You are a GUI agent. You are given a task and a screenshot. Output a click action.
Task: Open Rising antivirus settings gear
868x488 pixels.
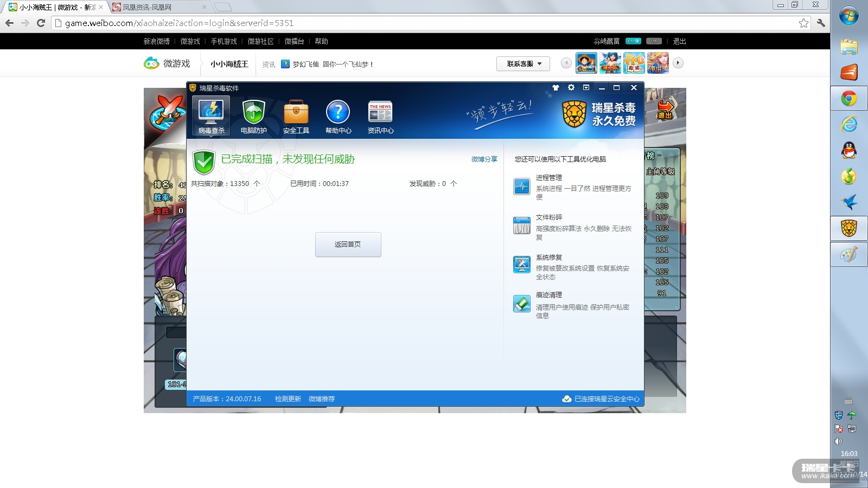[571, 87]
